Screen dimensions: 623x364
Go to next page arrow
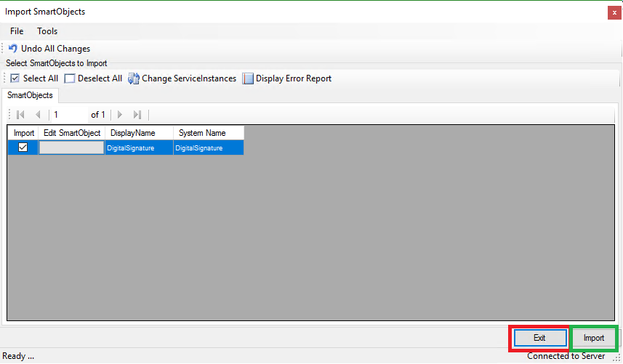(120, 115)
